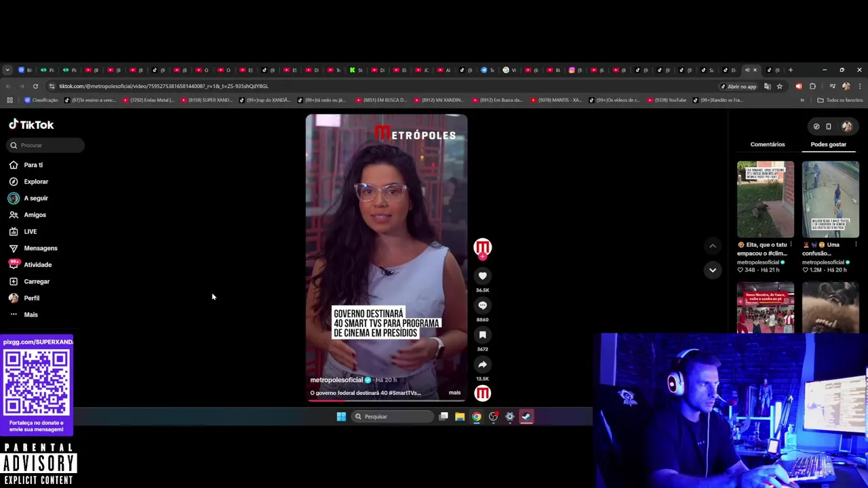Open Chrome media controls icon

[x=832, y=86]
